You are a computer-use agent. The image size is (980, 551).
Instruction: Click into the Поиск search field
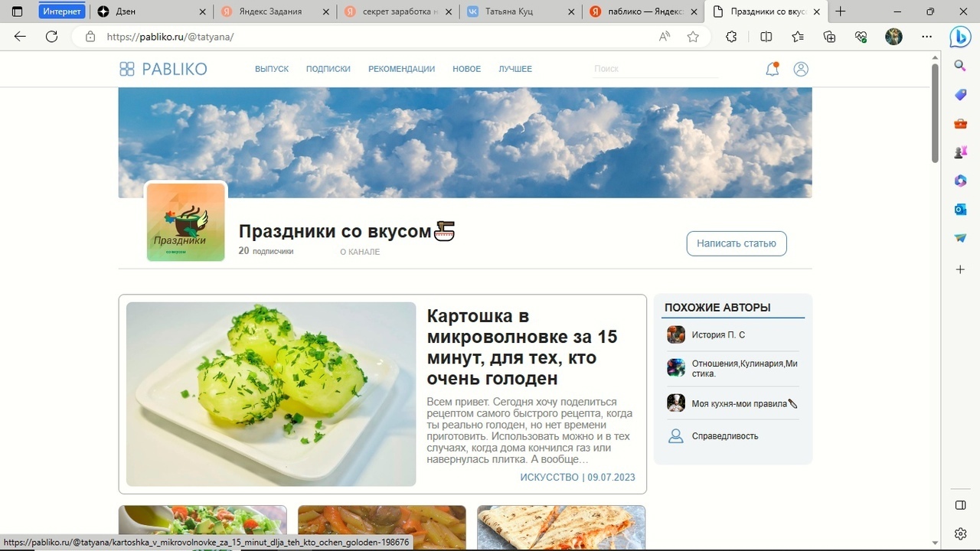655,69
